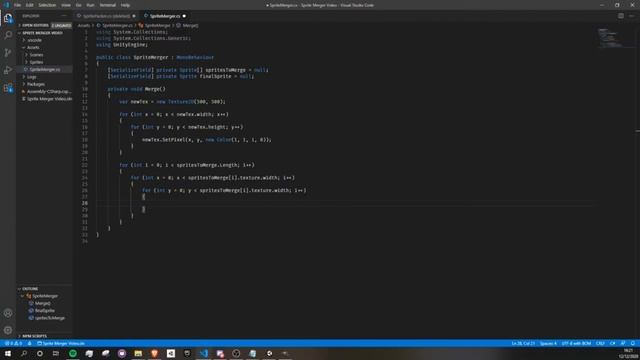Open the Accounts icon in activity bar
Viewport: 640px width, 360px height.
(8, 313)
